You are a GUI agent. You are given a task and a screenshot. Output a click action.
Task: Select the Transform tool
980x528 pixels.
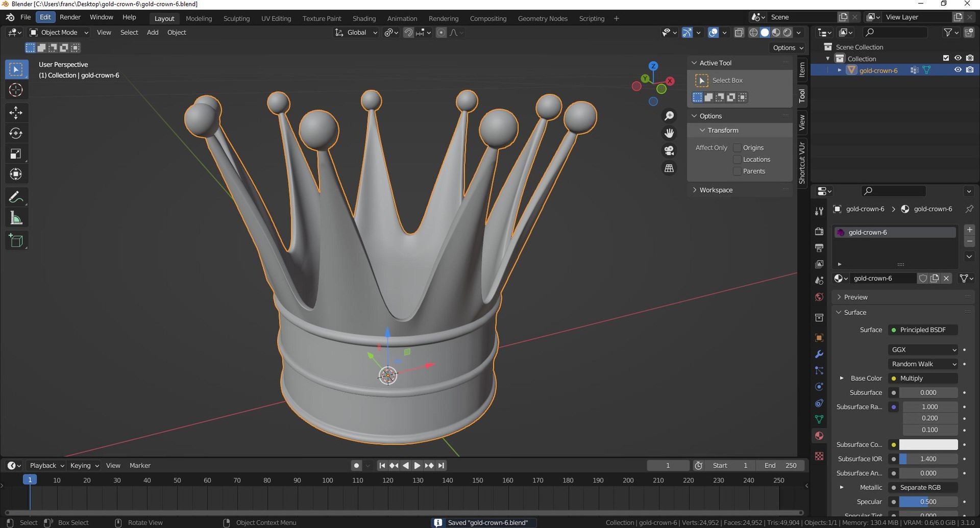tap(16, 174)
